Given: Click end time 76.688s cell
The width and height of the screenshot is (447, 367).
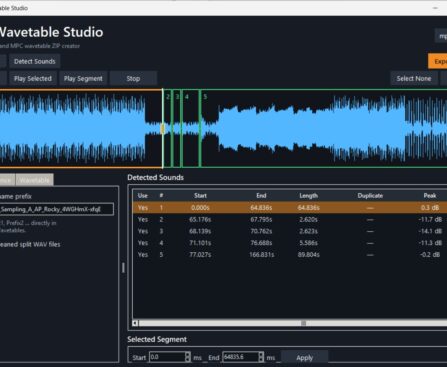Looking at the screenshot, I should (x=261, y=243).
